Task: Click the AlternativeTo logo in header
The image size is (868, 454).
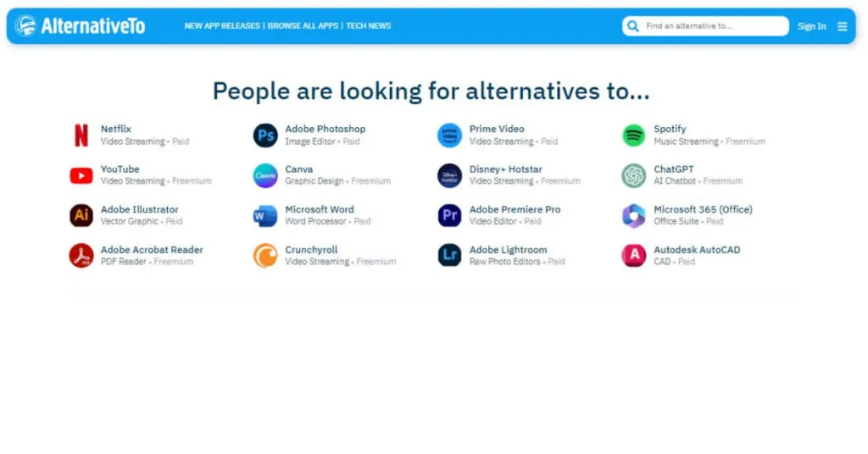Action: pyautogui.click(x=81, y=26)
